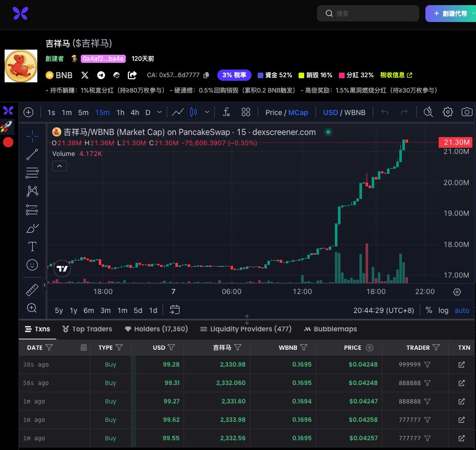Set chart range to 5d
This screenshot has height=450, width=476.
pyautogui.click(x=138, y=310)
